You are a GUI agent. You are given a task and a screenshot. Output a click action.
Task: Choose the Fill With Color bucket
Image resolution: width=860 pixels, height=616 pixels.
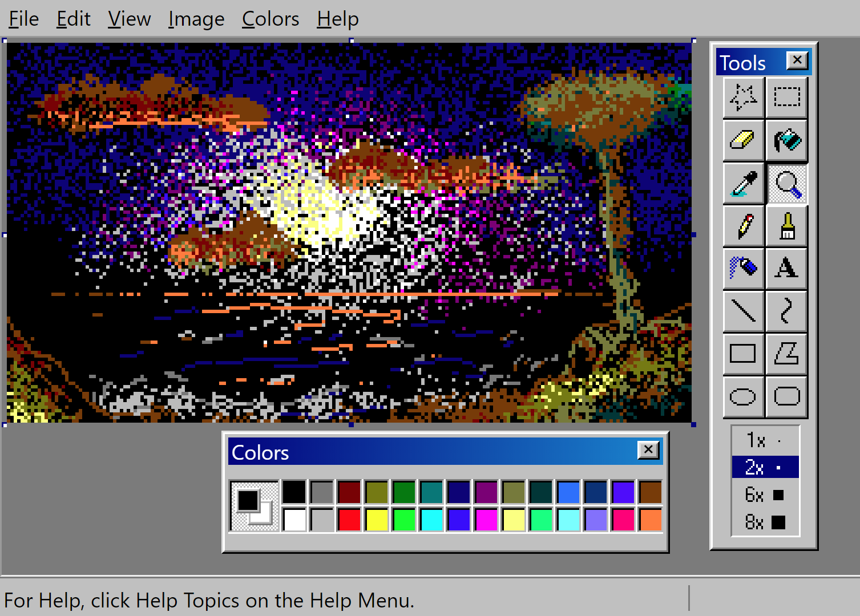786,140
